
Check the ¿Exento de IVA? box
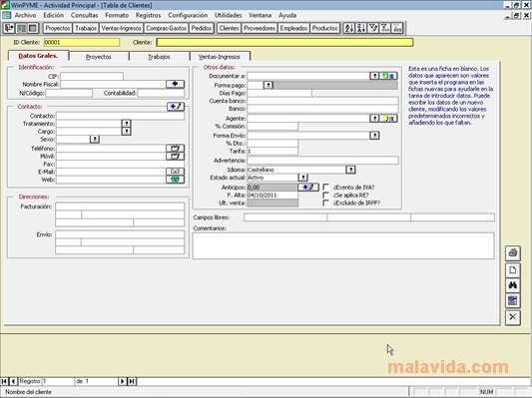click(x=326, y=188)
